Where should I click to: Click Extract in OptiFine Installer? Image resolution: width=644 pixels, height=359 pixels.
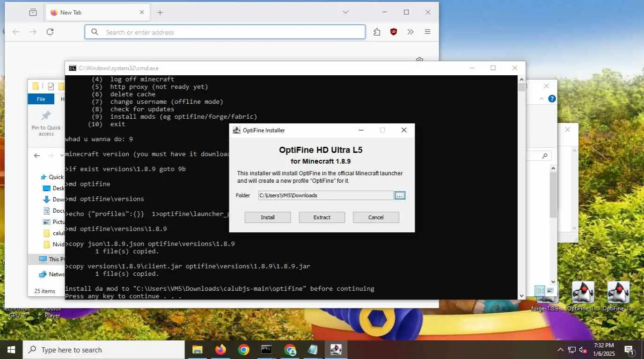[x=322, y=217]
